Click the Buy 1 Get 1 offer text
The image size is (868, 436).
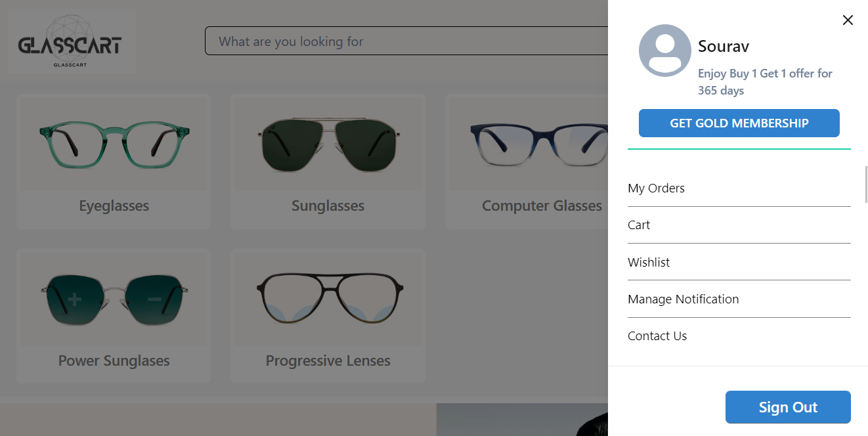(765, 82)
